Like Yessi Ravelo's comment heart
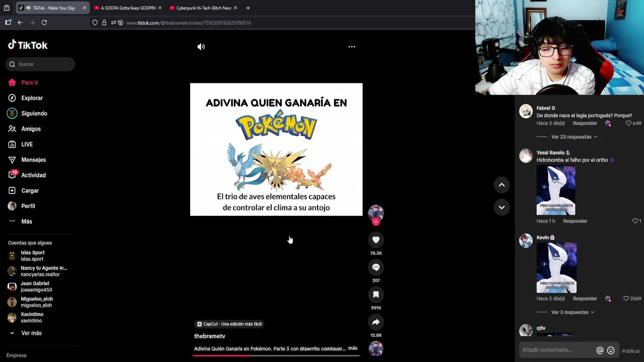This screenshot has width=644, height=362. click(x=635, y=221)
